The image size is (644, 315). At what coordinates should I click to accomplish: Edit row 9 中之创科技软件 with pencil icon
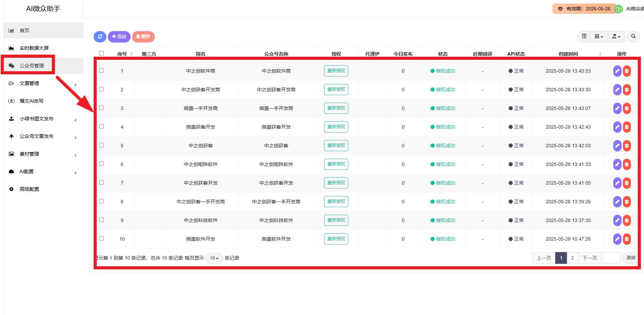617,220
